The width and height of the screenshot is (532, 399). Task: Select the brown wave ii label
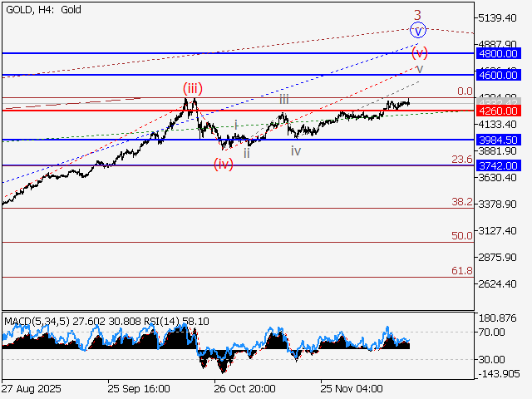pos(247,153)
